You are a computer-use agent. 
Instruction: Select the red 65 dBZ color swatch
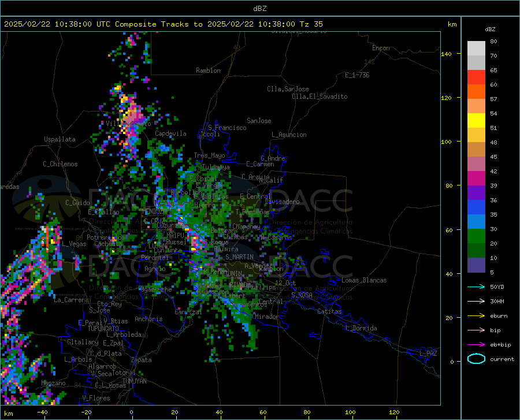coord(476,77)
